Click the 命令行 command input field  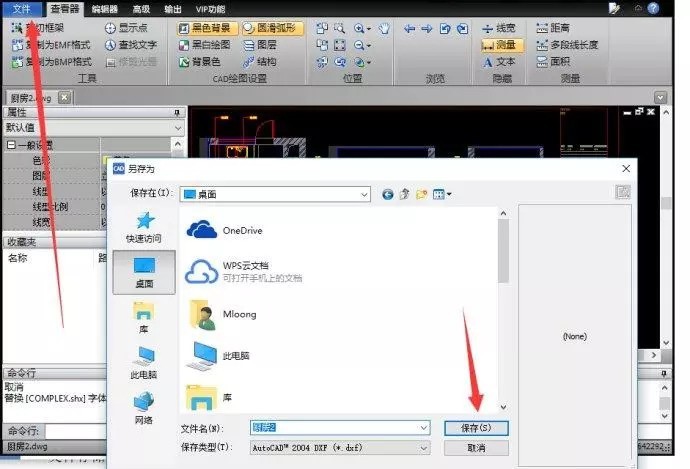[76, 431]
